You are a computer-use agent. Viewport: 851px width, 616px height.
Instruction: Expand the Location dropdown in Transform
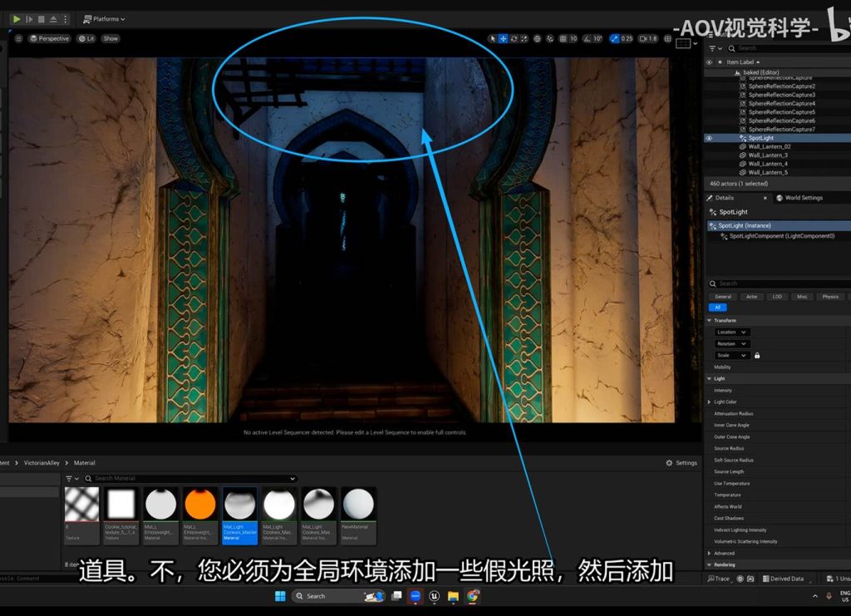(x=732, y=332)
